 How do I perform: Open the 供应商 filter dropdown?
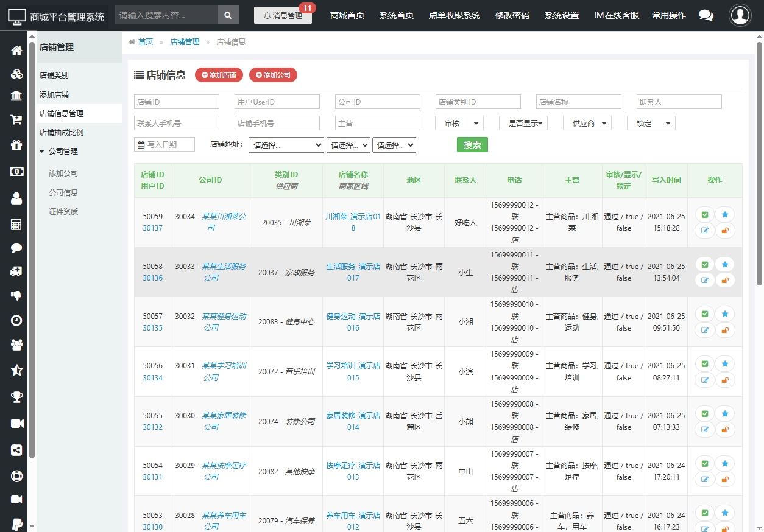(x=587, y=123)
